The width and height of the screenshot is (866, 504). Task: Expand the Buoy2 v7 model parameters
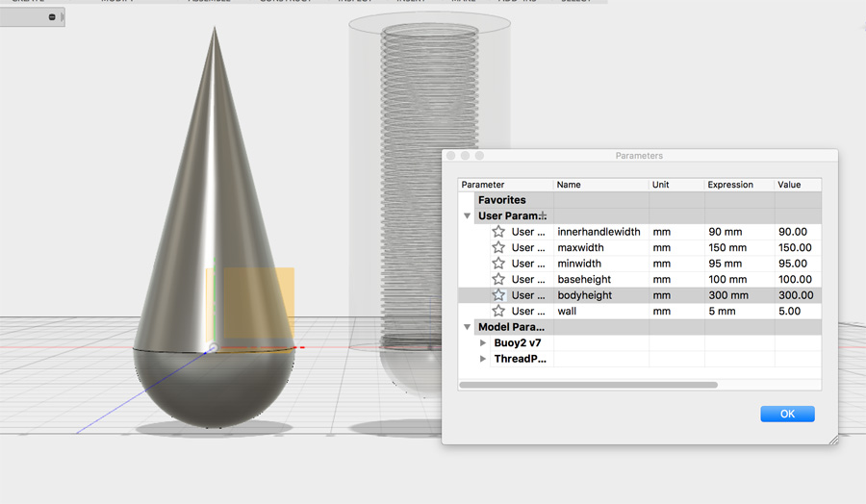[x=483, y=342]
